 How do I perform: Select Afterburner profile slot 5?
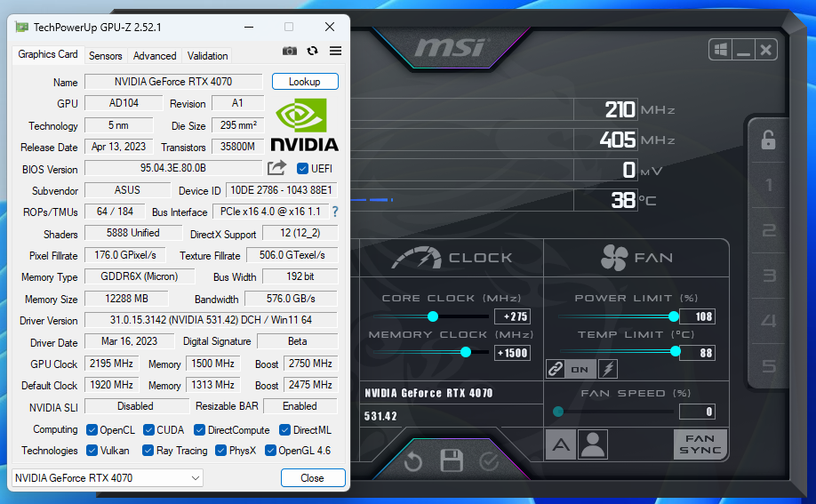point(769,366)
